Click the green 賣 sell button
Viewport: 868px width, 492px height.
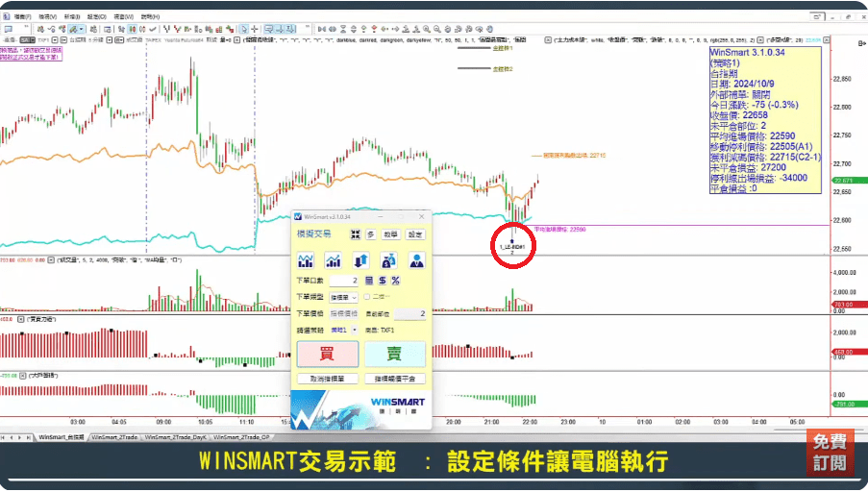pos(395,355)
